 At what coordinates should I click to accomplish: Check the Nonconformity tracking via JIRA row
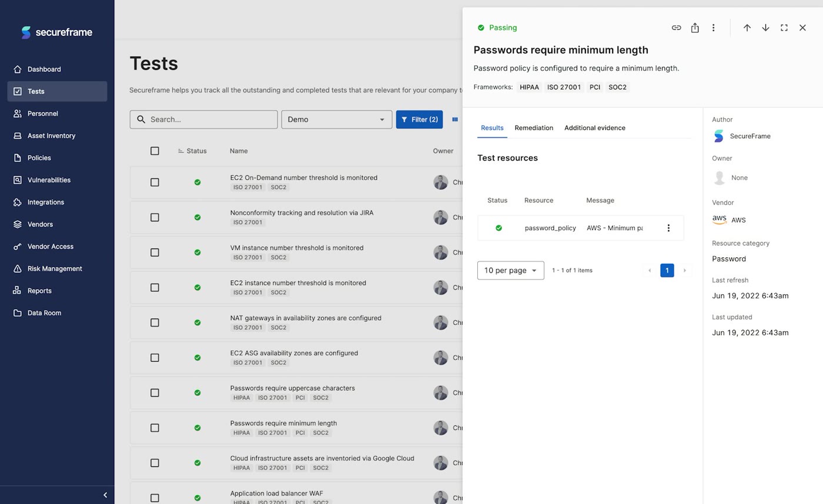[x=155, y=217]
